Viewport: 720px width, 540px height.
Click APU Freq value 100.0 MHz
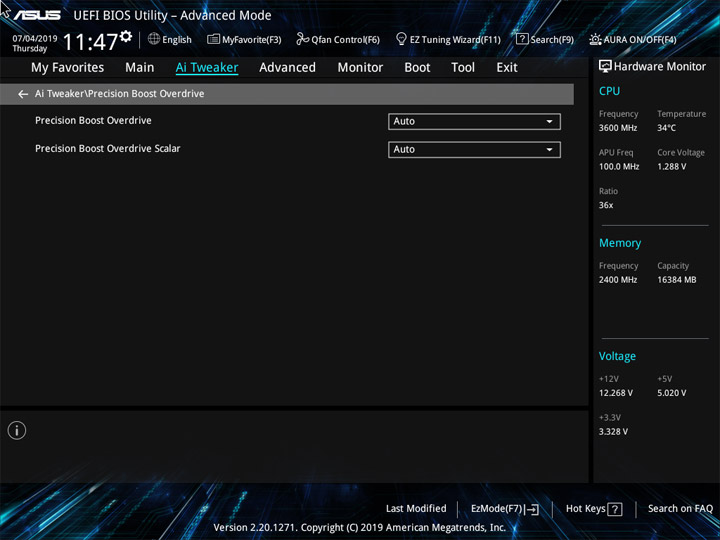coord(619,167)
